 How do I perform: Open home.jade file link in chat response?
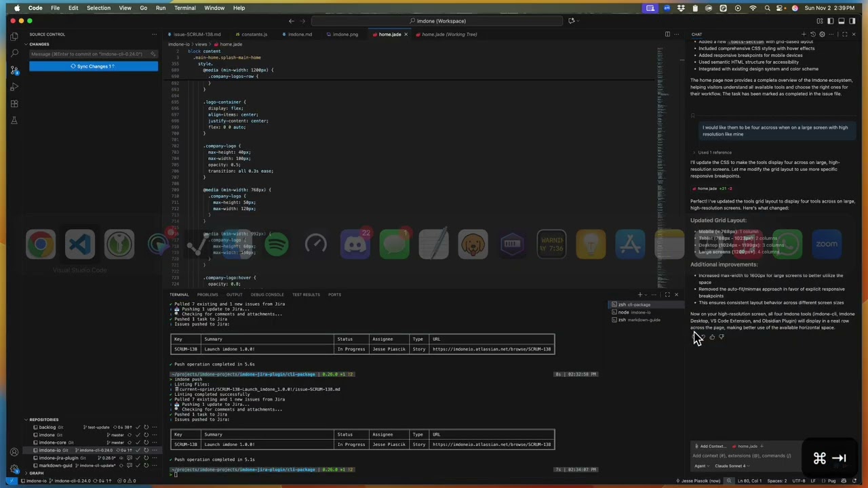coord(705,188)
